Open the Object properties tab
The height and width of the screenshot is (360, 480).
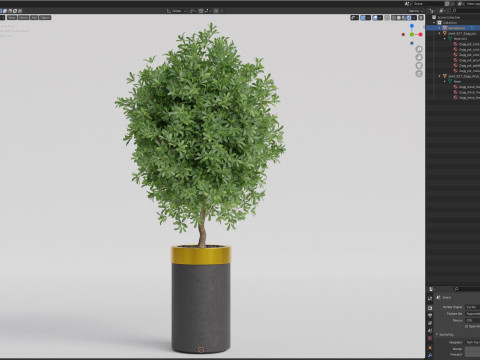coord(430,348)
